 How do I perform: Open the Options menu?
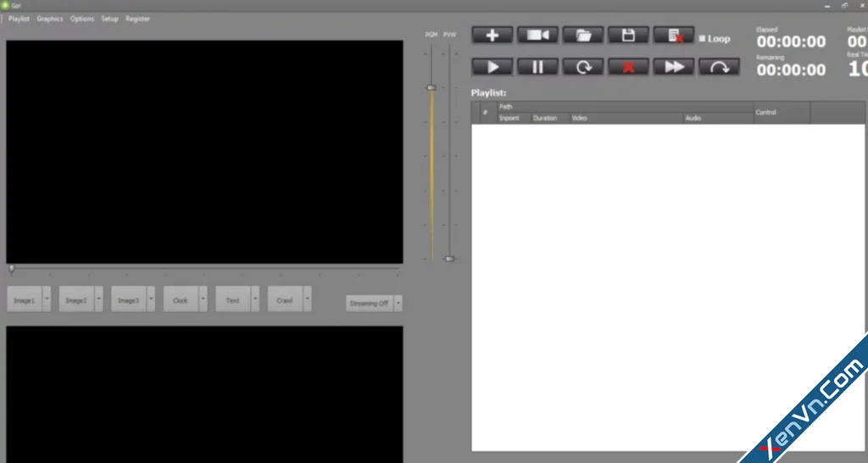82,19
